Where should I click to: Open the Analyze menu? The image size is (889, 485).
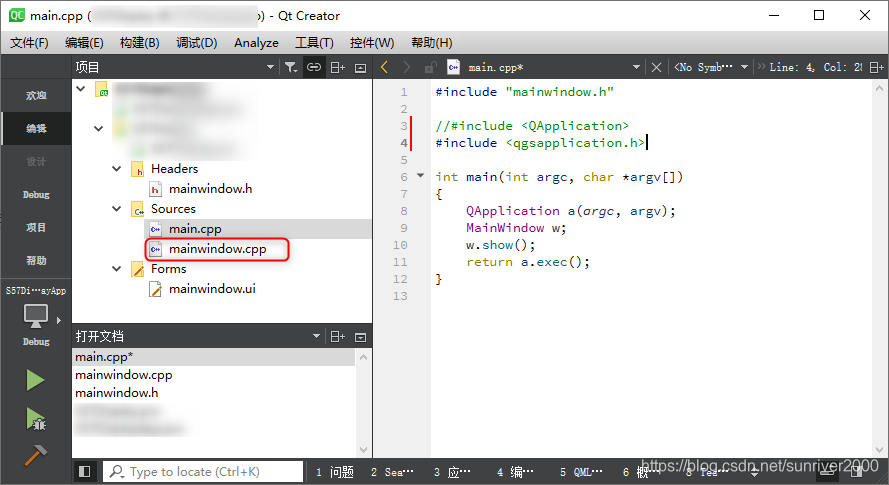(256, 43)
